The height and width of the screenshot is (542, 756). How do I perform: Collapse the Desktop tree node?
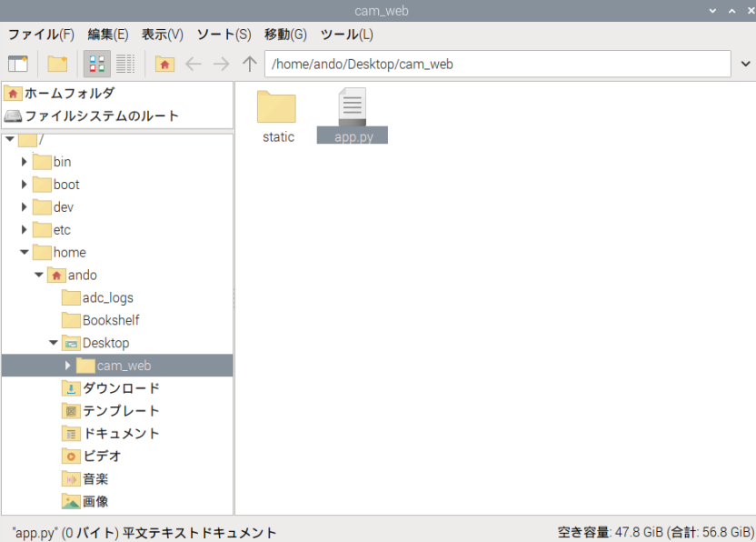pos(54,343)
